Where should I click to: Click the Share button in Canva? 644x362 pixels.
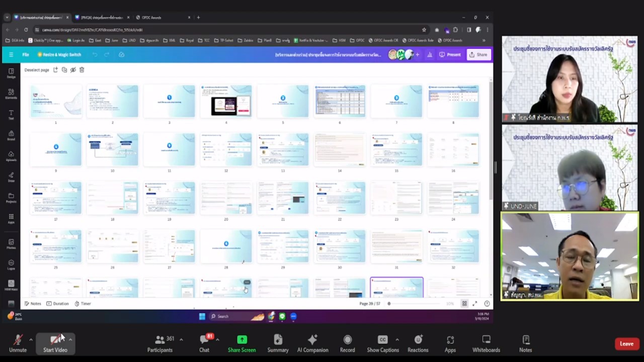click(x=478, y=55)
